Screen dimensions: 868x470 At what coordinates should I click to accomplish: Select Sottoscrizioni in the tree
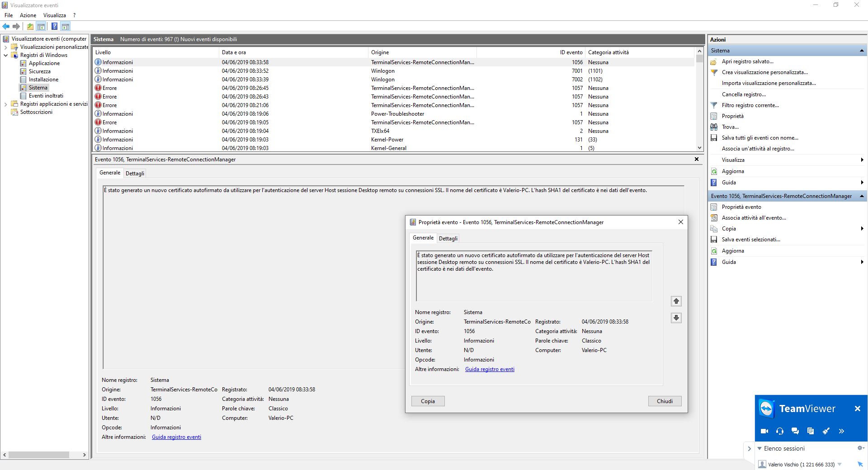point(36,112)
